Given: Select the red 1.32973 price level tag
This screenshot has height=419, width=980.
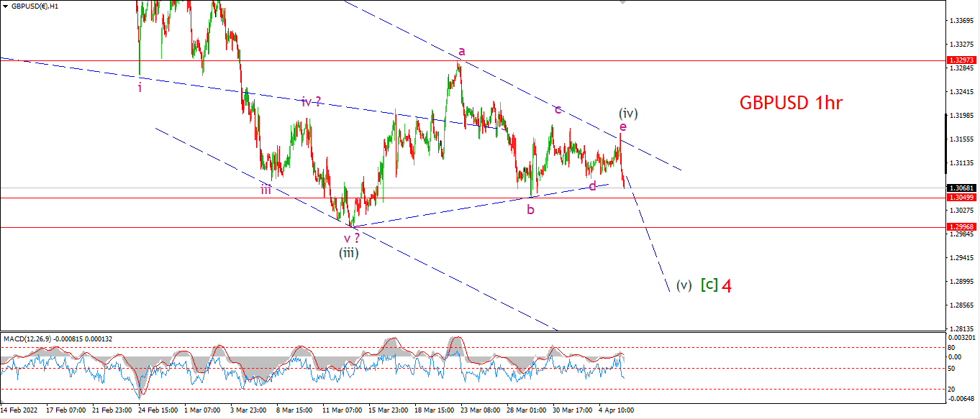Looking at the screenshot, I should coord(961,60).
